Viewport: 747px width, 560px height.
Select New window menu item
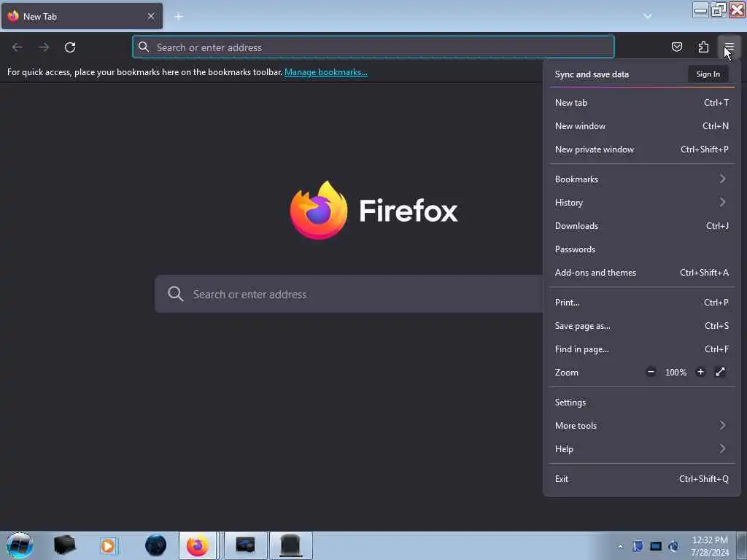(642, 125)
